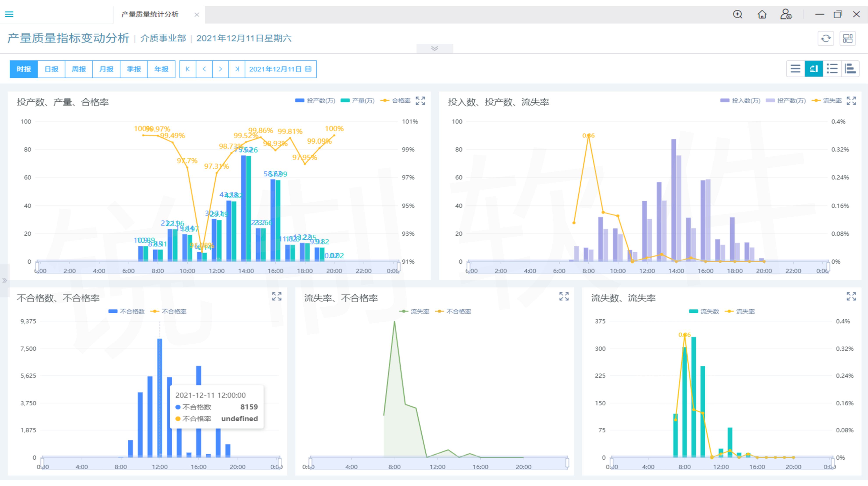The width and height of the screenshot is (868, 486).
Task: Click the refresh data icon
Action: pyautogui.click(x=825, y=38)
